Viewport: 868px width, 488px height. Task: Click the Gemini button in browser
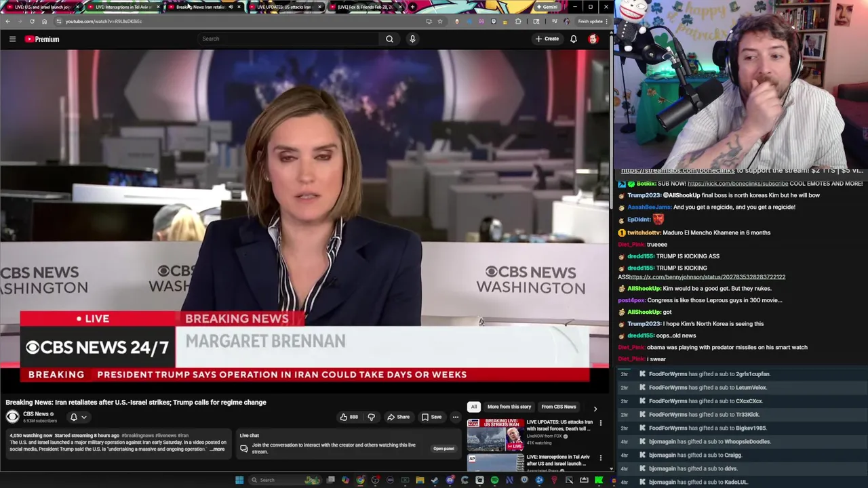[546, 7]
